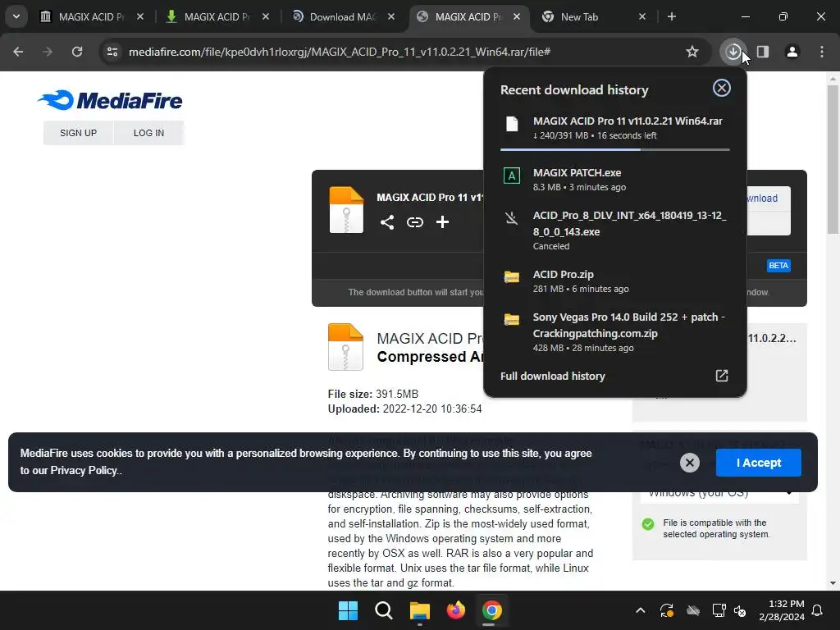Go back to previous page

coord(18,52)
